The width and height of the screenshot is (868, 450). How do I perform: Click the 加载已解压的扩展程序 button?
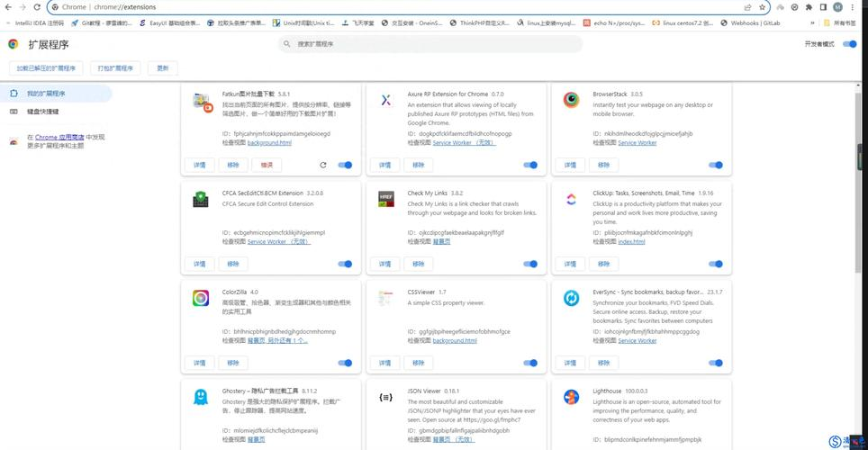[x=48, y=67]
